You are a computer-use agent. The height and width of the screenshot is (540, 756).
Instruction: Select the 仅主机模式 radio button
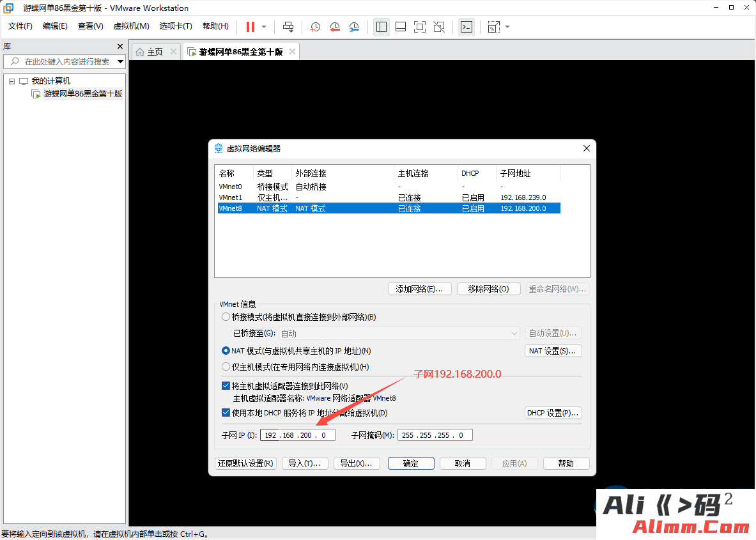click(226, 366)
